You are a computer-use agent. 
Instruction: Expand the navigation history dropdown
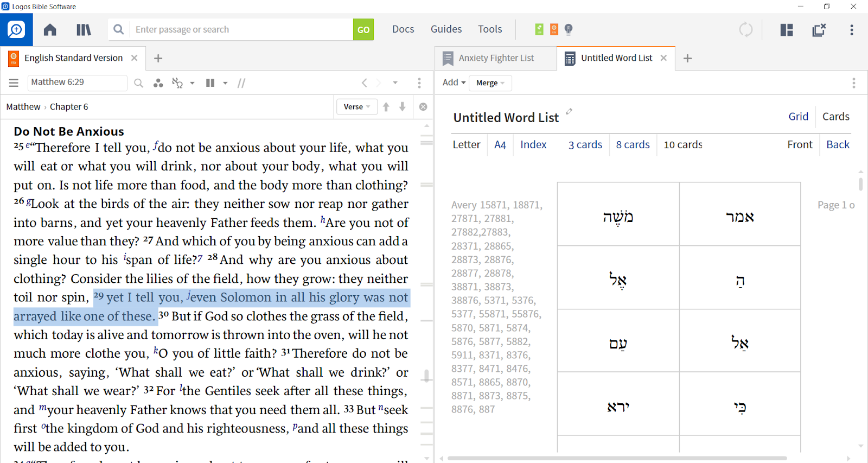point(395,83)
